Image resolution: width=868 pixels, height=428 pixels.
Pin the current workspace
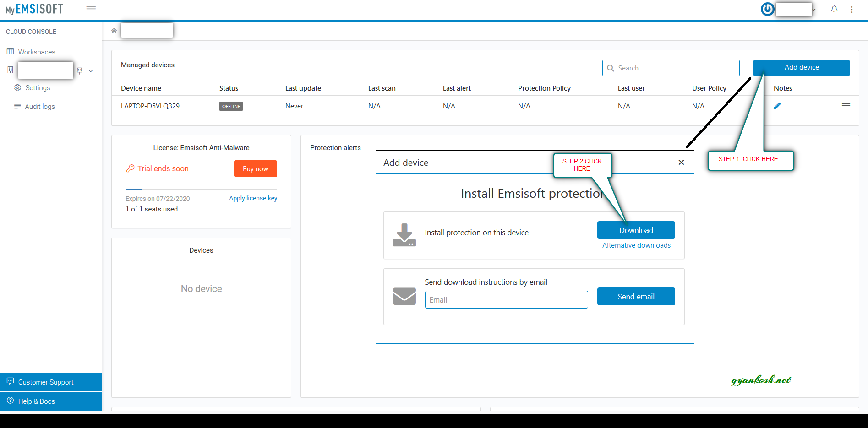(x=79, y=70)
